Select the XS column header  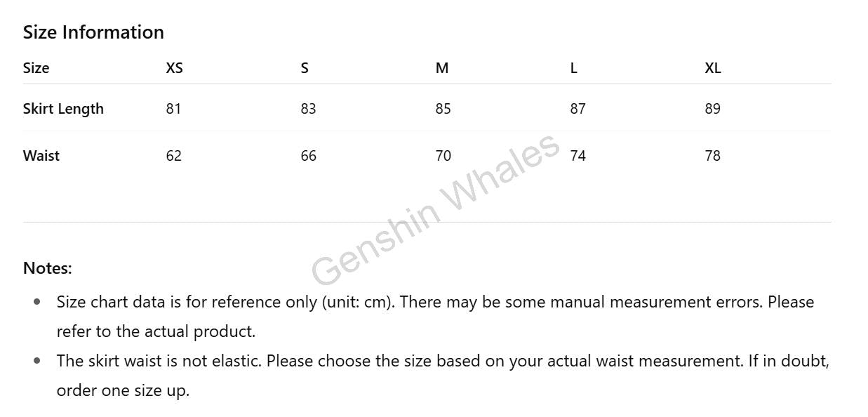click(x=174, y=68)
